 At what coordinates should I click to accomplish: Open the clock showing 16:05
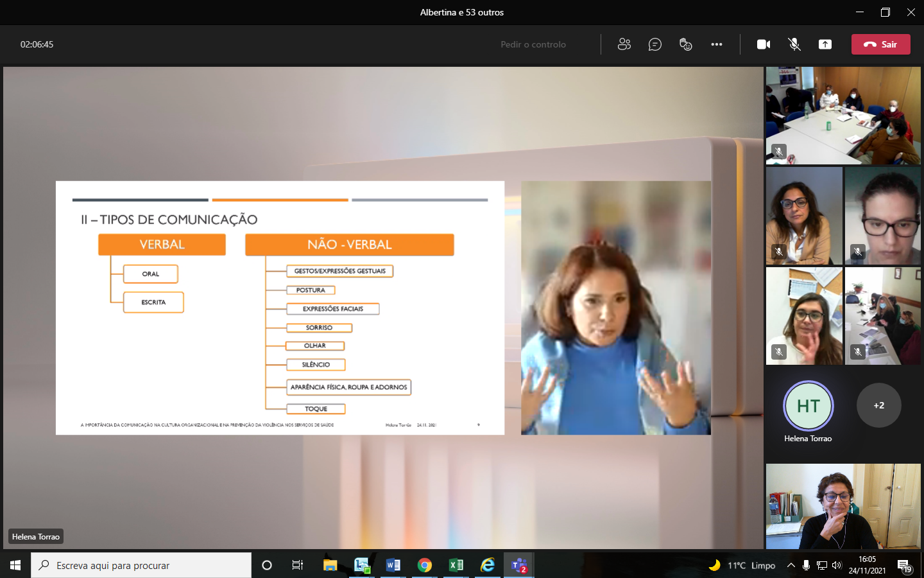[867, 565]
